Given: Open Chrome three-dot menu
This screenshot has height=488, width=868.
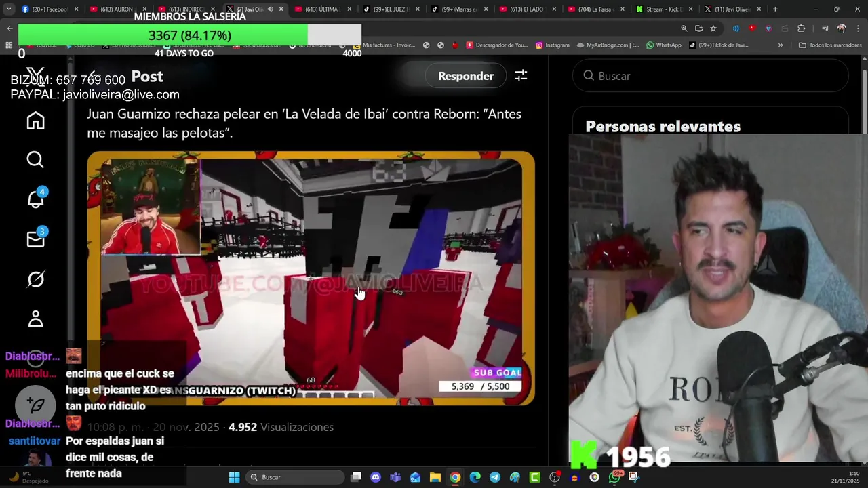Looking at the screenshot, I should point(858,28).
